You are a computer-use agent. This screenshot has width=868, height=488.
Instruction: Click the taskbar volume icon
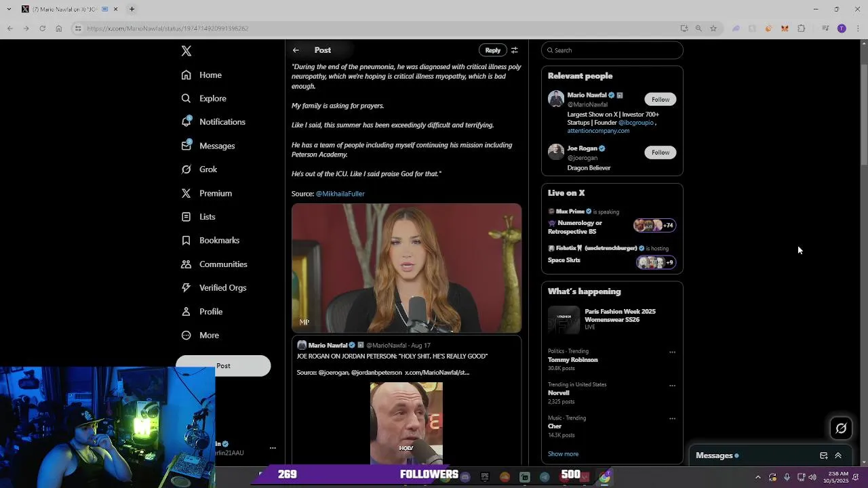[812, 478]
